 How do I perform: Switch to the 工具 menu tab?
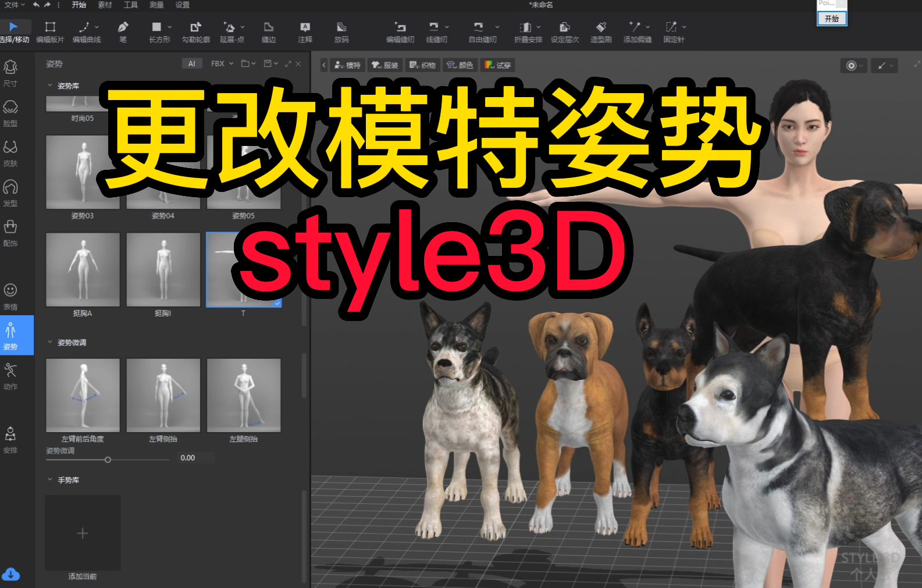(x=131, y=5)
